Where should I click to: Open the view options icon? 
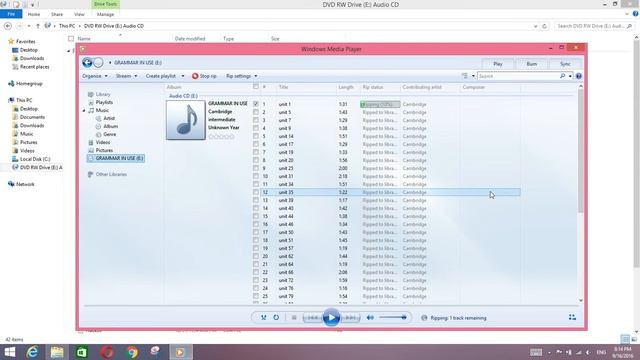pos(465,76)
